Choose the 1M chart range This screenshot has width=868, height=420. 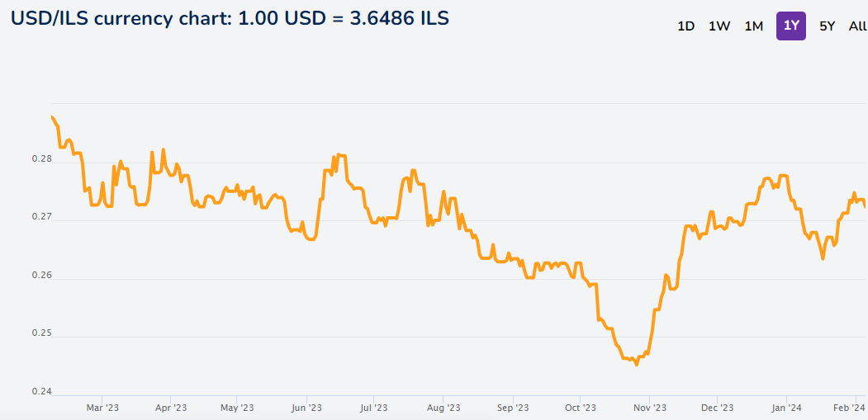(x=753, y=26)
